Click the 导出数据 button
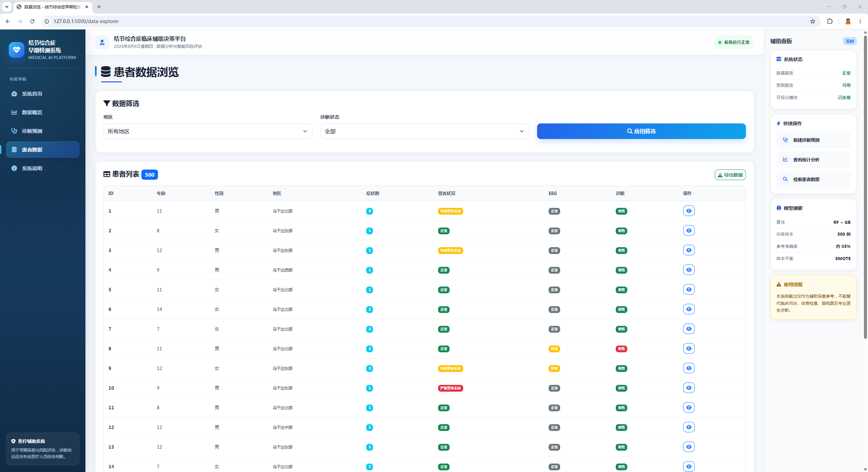This screenshot has height=472, width=868. [730, 175]
